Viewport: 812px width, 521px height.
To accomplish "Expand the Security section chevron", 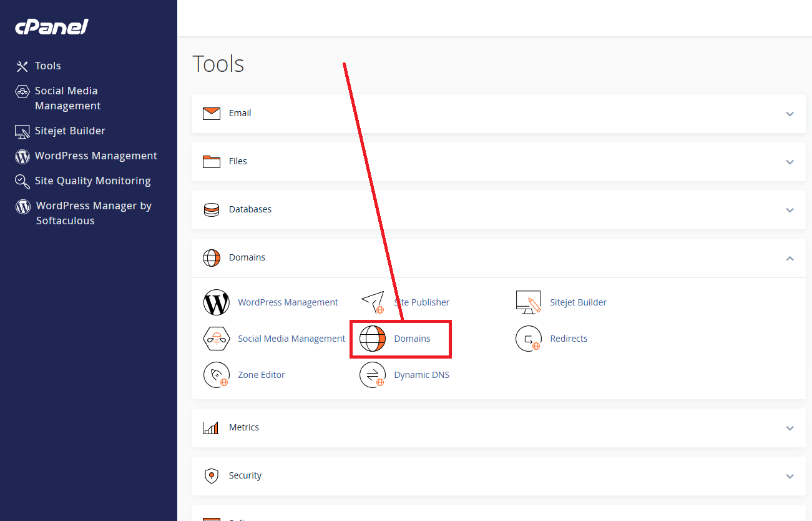I will 790,477.
